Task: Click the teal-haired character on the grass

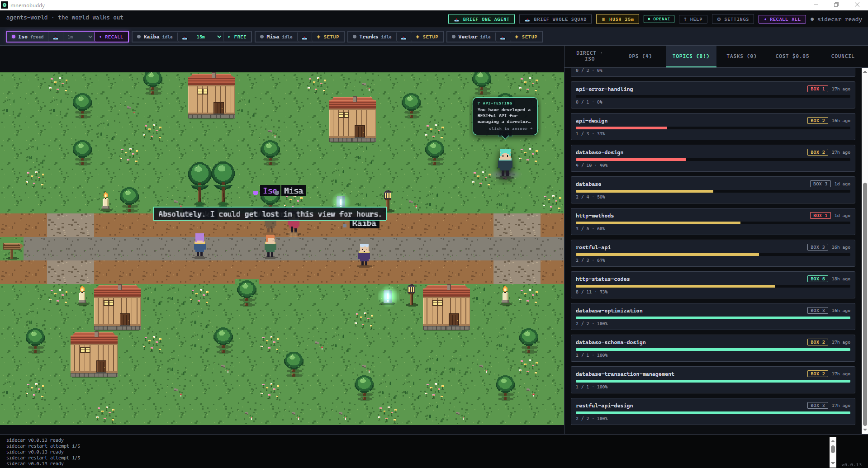Action: click(505, 163)
